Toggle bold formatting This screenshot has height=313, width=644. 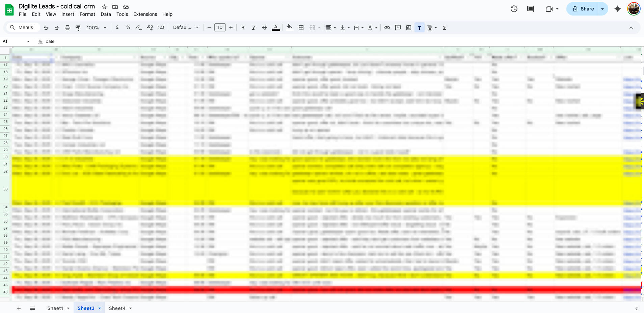click(x=243, y=28)
